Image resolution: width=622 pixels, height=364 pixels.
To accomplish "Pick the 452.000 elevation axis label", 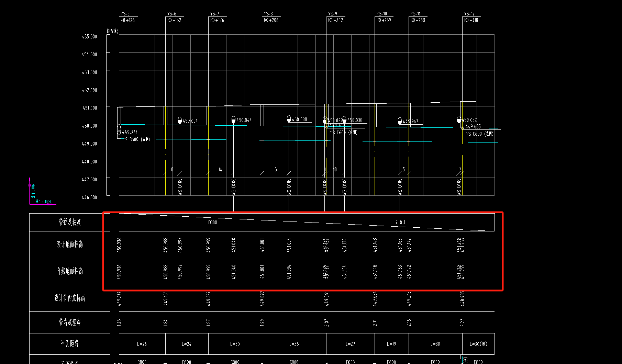I will [x=89, y=90].
